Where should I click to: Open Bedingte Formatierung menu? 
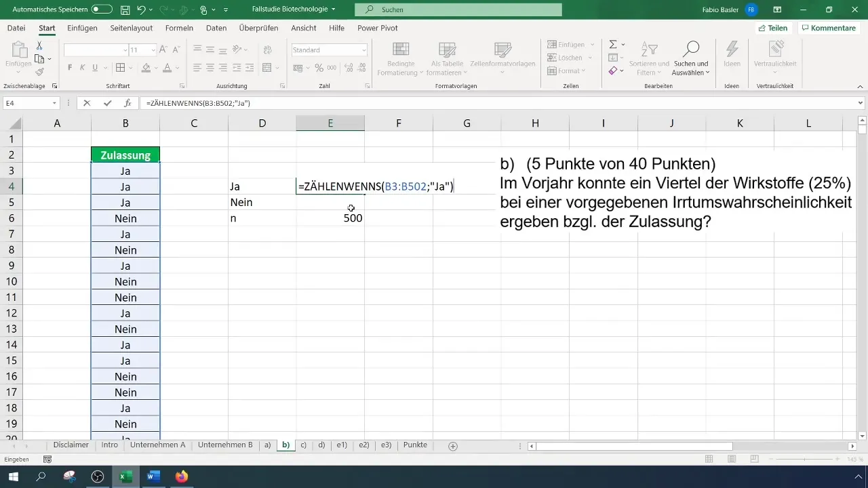401,59
